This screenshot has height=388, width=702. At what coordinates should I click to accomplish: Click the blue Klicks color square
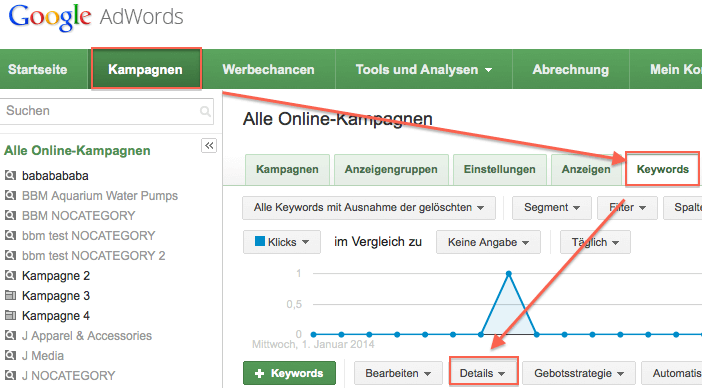260,241
